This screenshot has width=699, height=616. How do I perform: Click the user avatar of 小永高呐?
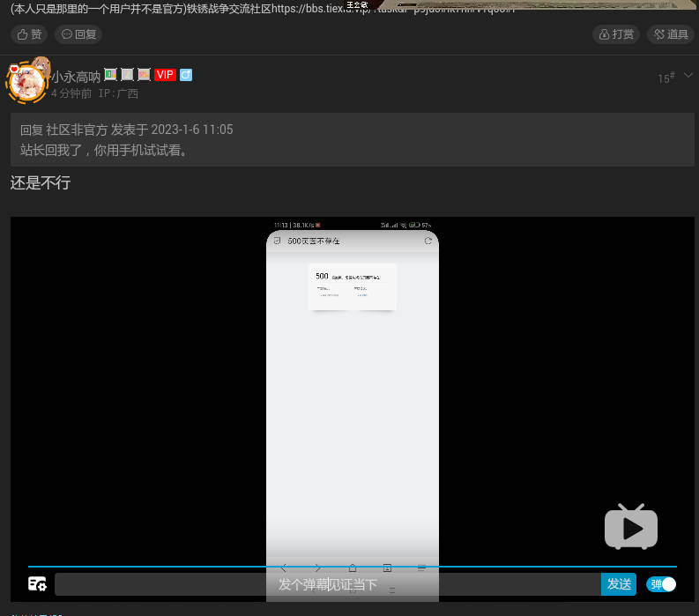pyautogui.click(x=26, y=81)
